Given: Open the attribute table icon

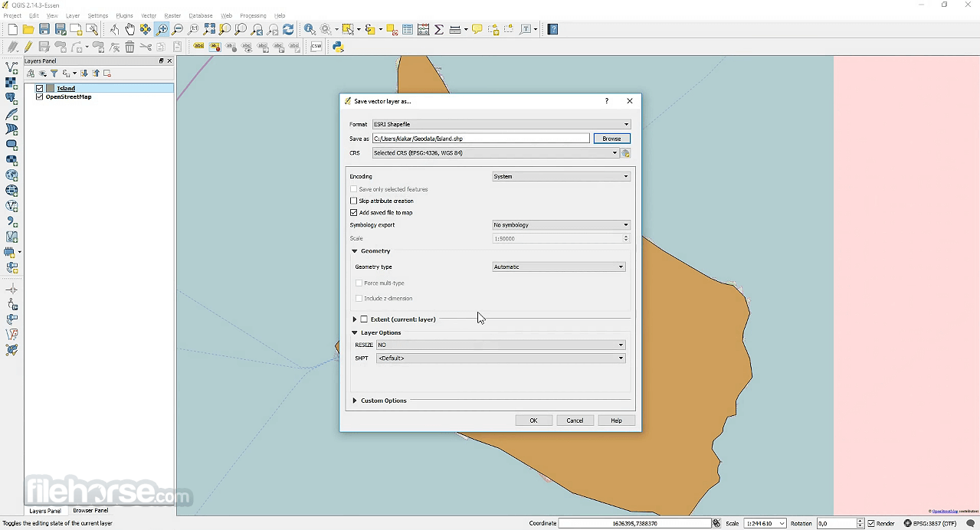Looking at the screenshot, I should click(408, 29).
